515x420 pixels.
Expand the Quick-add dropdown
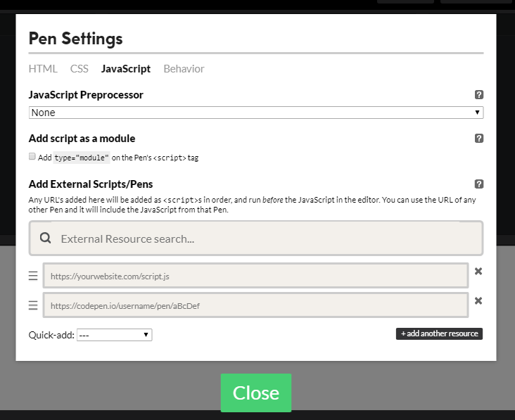pos(114,335)
